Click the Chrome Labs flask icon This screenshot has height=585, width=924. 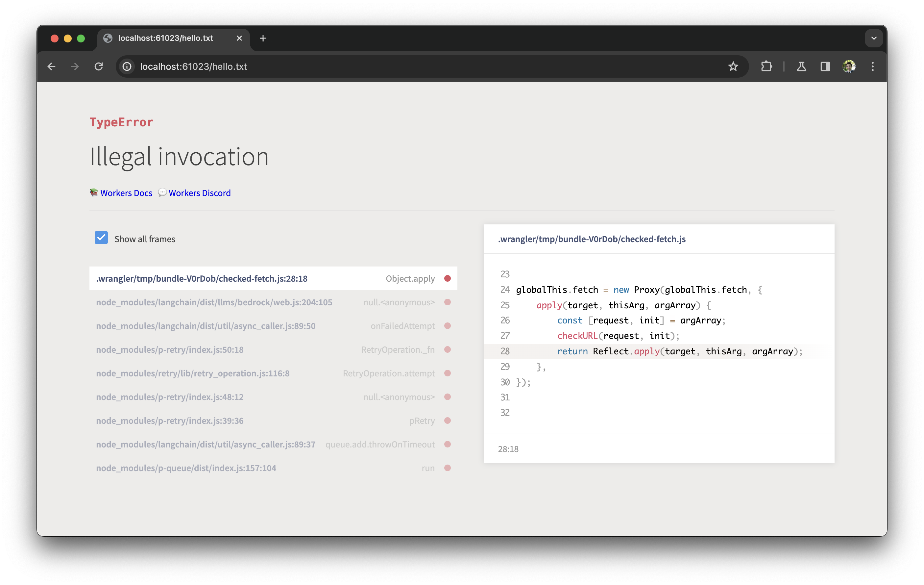(802, 66)
